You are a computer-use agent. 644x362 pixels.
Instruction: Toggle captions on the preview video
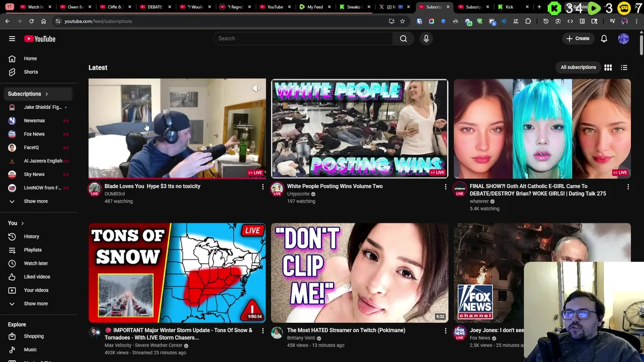257,104
